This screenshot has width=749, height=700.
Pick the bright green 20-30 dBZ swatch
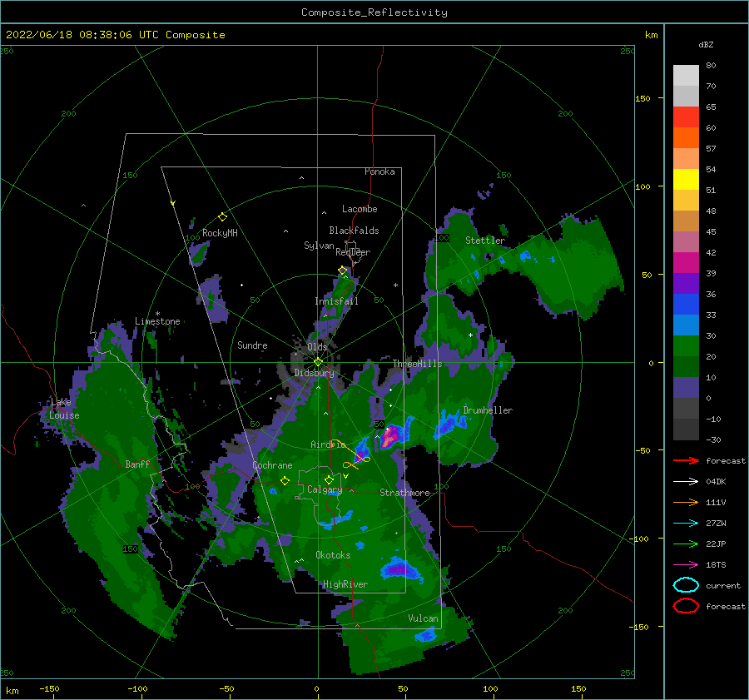(x=686, y=346)
